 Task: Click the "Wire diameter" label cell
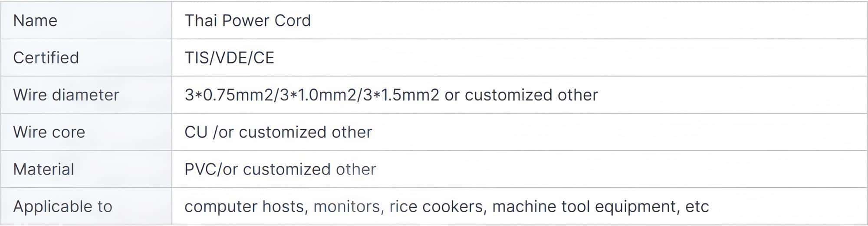pos(66,95)
